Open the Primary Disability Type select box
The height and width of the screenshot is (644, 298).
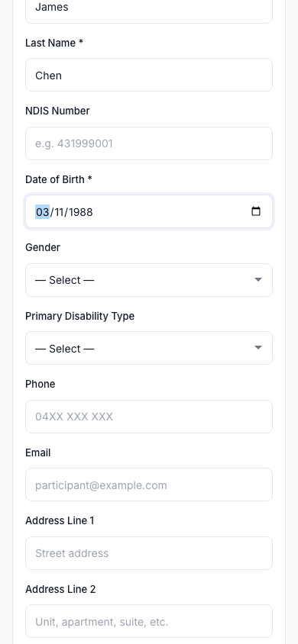[x=149, y=348]
